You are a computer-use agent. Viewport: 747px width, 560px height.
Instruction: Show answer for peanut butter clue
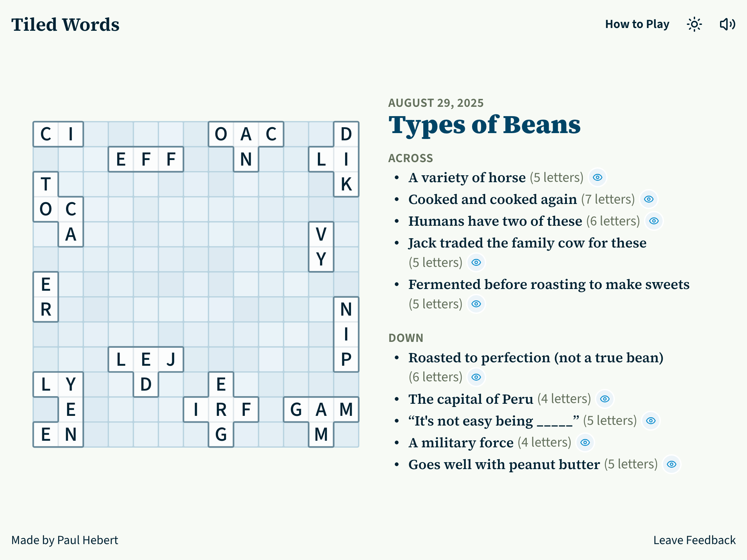click(671, 464)
